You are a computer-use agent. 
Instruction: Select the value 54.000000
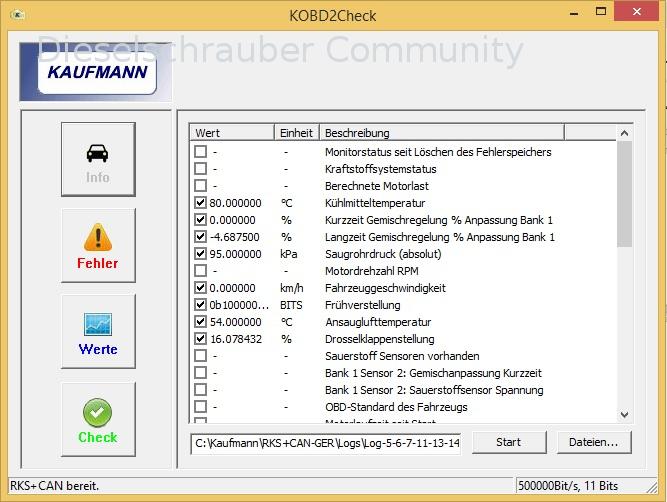pos(235,322)
